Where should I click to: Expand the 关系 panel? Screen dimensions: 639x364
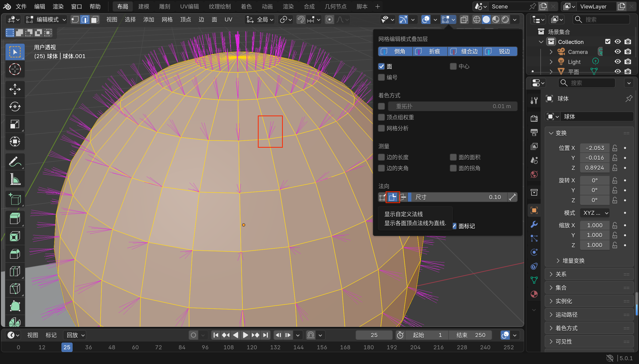tap(561, 274)
